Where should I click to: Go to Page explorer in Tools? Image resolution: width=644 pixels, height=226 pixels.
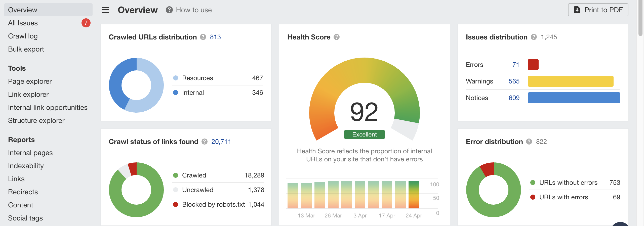click(30, 81)
